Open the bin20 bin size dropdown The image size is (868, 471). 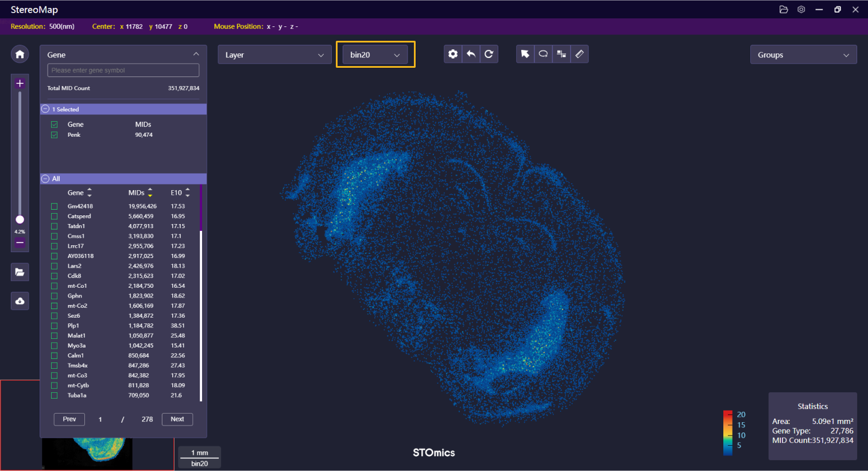tap(375, 55)
